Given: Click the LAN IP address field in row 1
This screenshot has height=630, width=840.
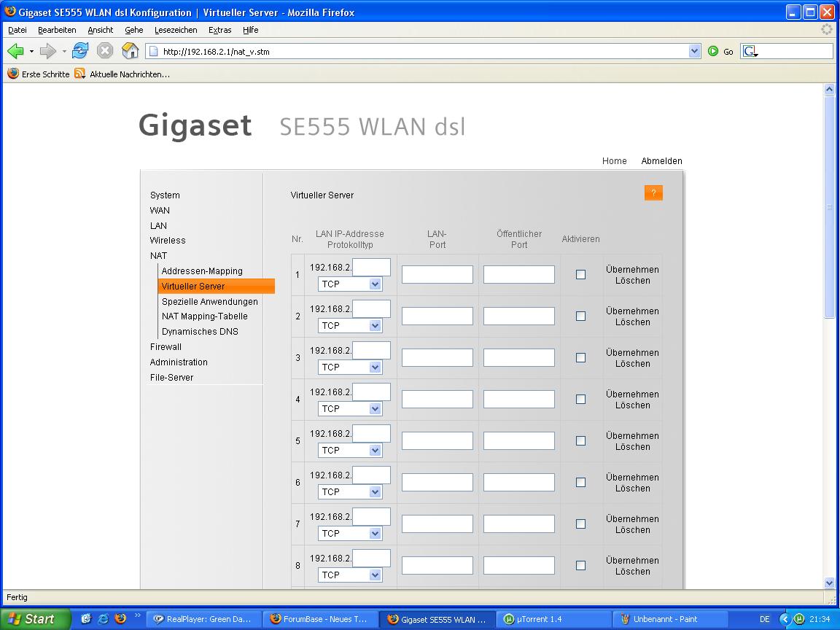Looking at the screenshot, I should 371,267.
